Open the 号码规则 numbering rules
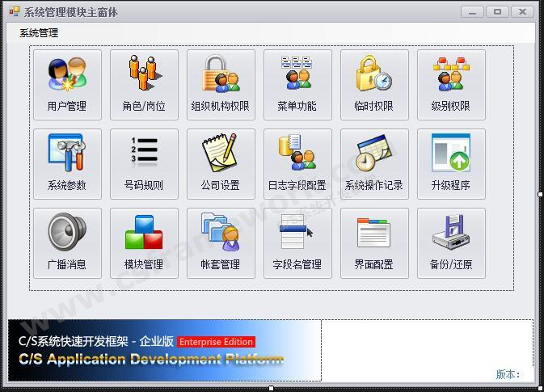The height and width of the screenshot is (392, 544). coord(144,163)
